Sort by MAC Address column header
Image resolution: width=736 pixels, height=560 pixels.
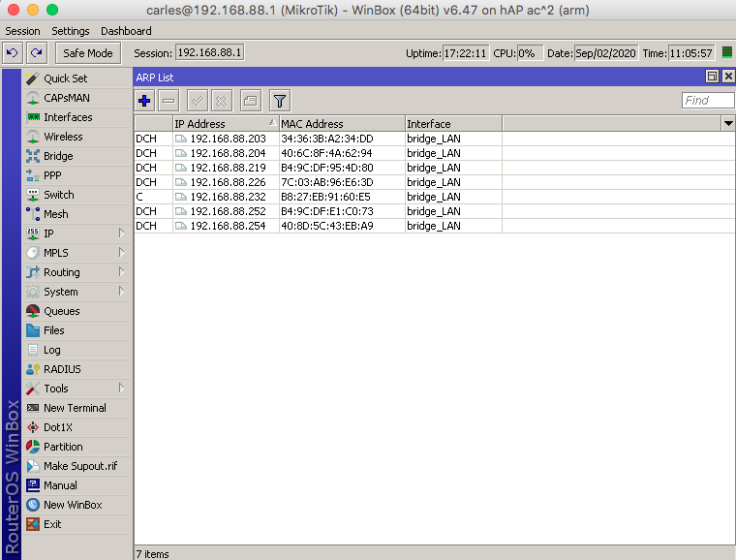[342, 124]
